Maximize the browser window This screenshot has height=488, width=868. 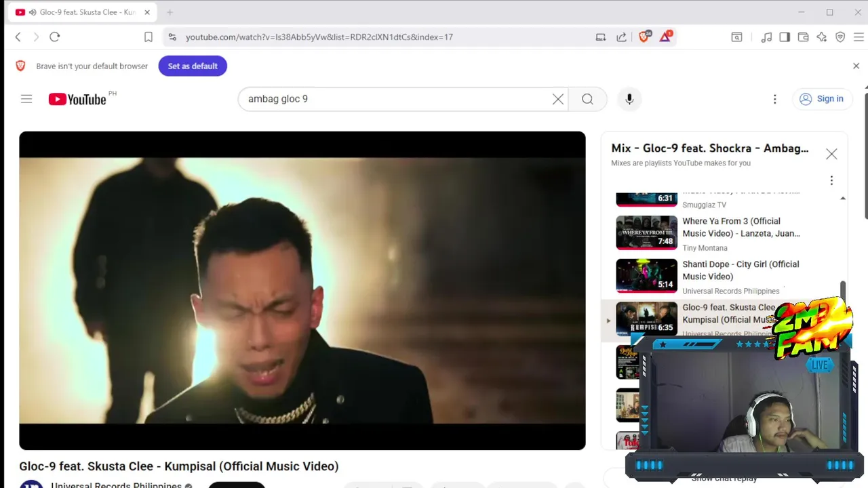pyautogui.click(x=829, y=12)
